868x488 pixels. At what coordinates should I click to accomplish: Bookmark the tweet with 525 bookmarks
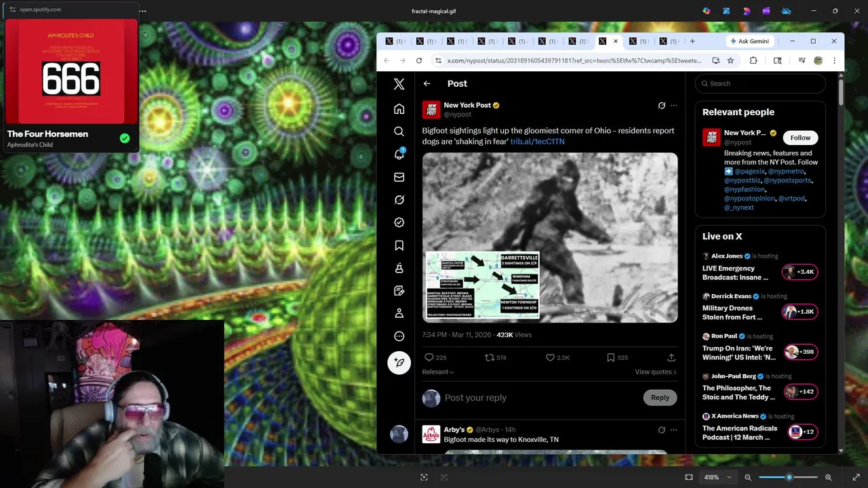[x=610, y=357]
